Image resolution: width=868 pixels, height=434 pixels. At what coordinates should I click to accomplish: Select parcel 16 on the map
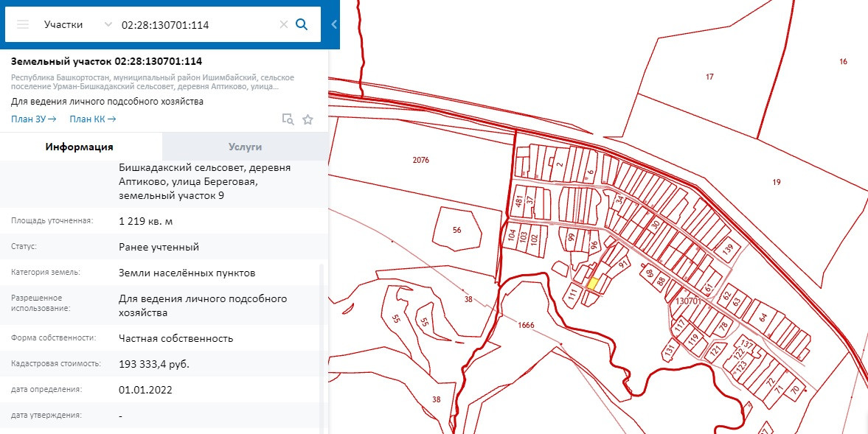843,61
